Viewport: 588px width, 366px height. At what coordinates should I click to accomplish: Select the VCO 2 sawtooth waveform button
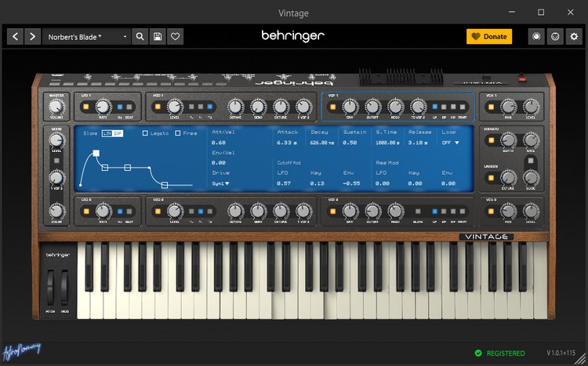coord(201,212)
